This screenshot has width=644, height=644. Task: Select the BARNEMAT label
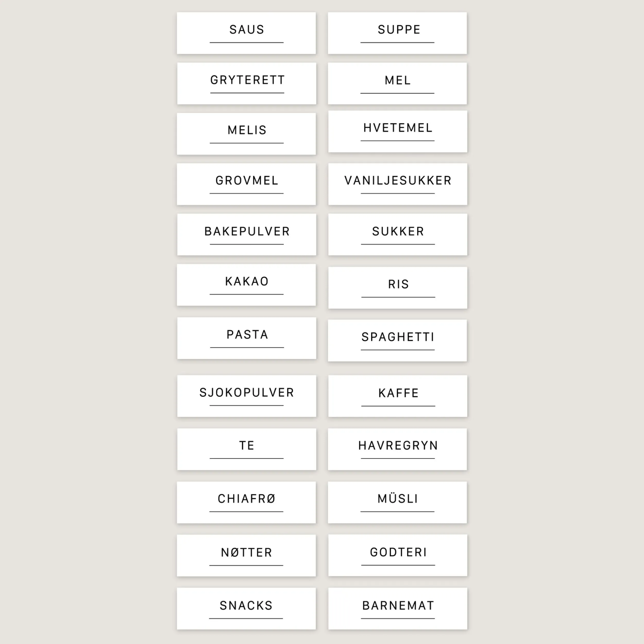398,608
